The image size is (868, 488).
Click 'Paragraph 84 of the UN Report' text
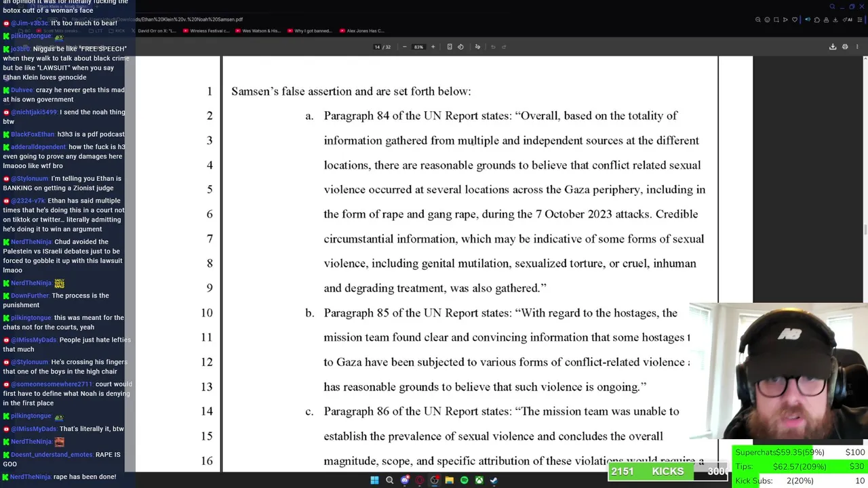[401, 116]
